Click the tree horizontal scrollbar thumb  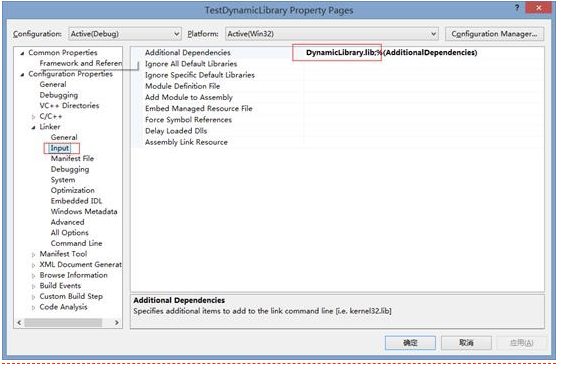tap(63, 322)
